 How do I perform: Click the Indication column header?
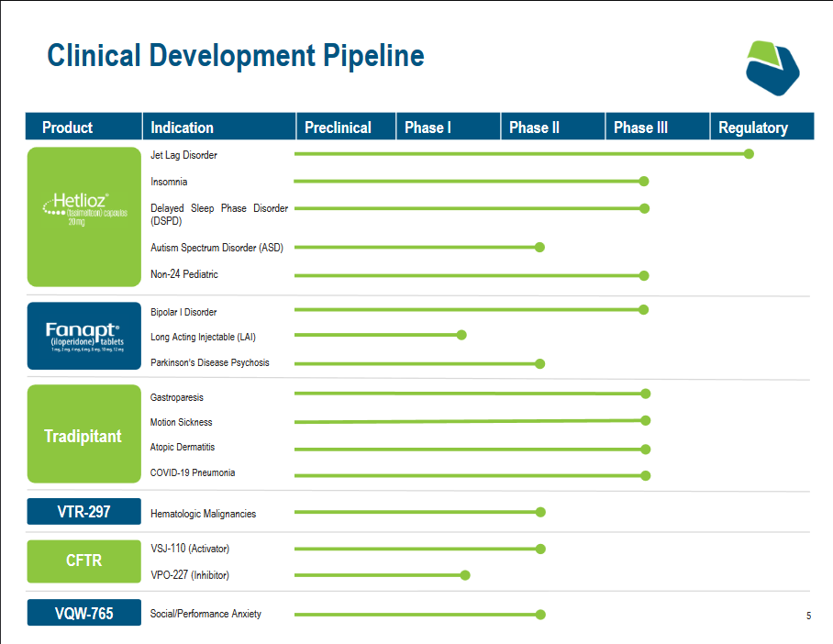219,127
